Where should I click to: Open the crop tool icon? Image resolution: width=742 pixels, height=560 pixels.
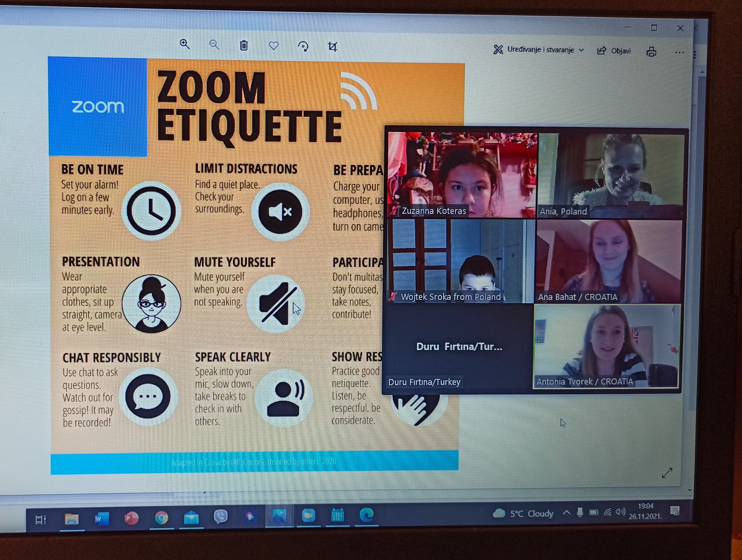click(333, 47)
